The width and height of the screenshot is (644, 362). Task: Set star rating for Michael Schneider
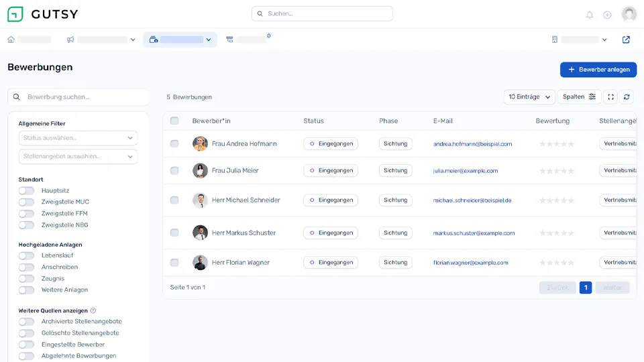pyautogui.click(x=557, y=200)
